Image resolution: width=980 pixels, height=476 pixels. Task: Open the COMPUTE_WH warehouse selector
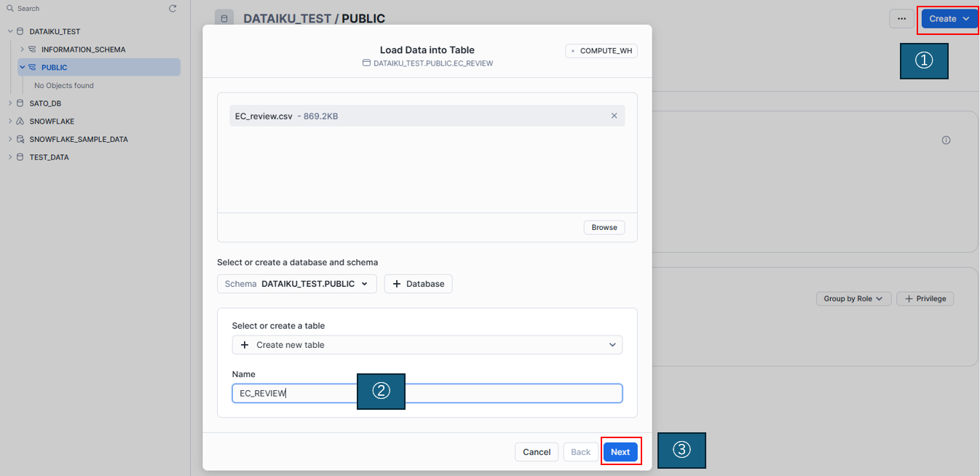601,51
